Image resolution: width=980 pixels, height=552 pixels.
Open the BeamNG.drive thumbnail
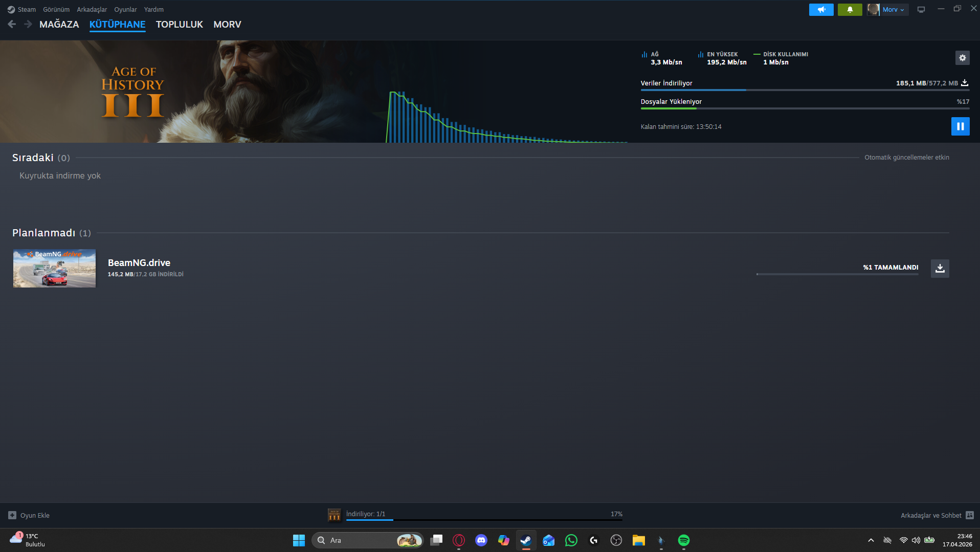click(x=54, y=268)
